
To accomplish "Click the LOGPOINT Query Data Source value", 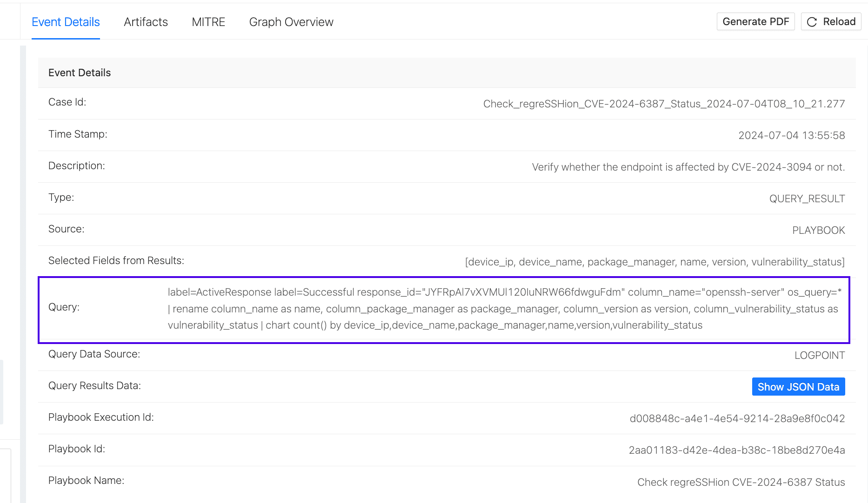I will coord(820,355).
